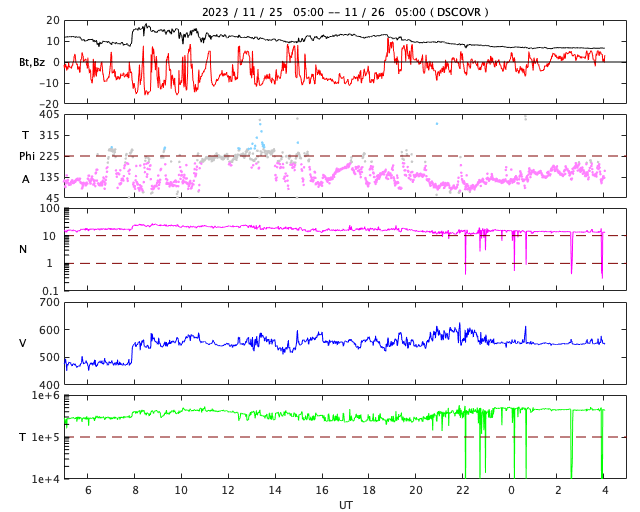Click the '1' tick on the N axis
The image size is (640, 512).
(50, 263)
